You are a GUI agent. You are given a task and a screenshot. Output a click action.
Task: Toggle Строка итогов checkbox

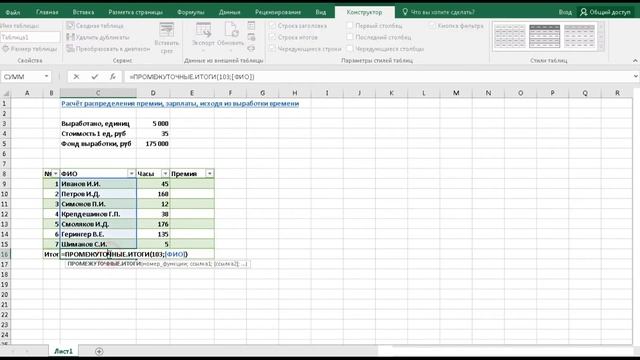click(x=273, y=37)
